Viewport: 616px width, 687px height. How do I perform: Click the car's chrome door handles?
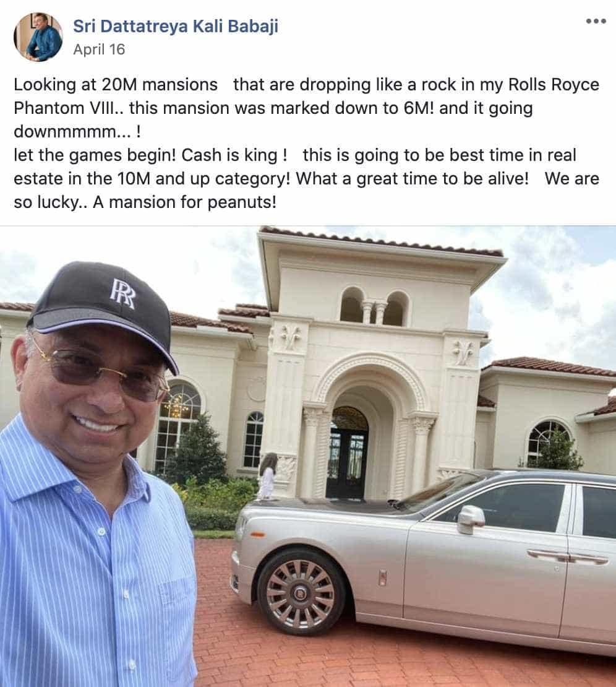pos(568,556)
